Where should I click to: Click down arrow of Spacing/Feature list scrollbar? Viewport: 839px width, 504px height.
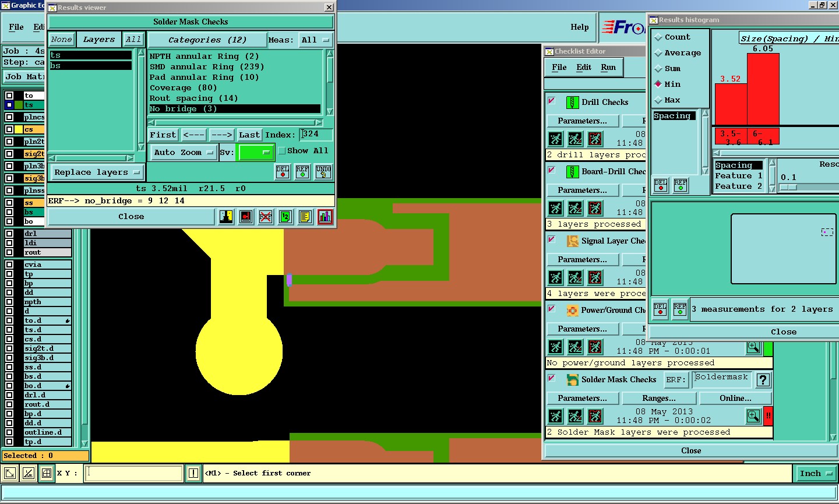click(x=773, y=189)
